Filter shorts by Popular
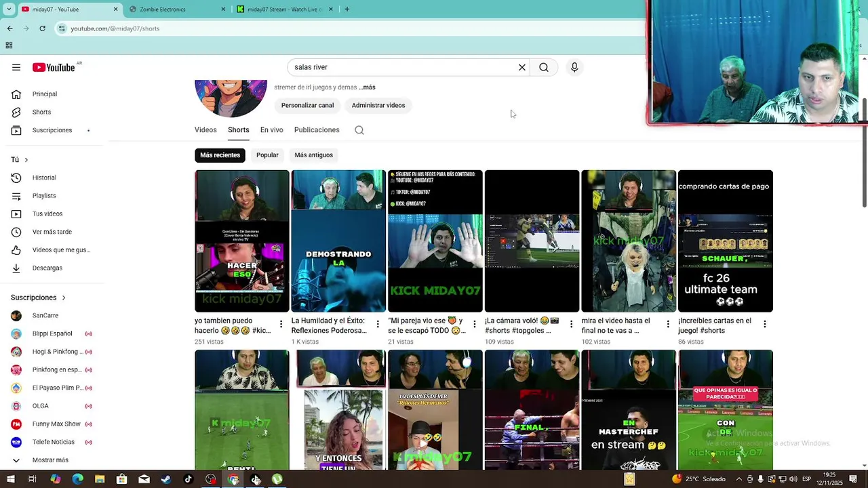 coord(267,155)
